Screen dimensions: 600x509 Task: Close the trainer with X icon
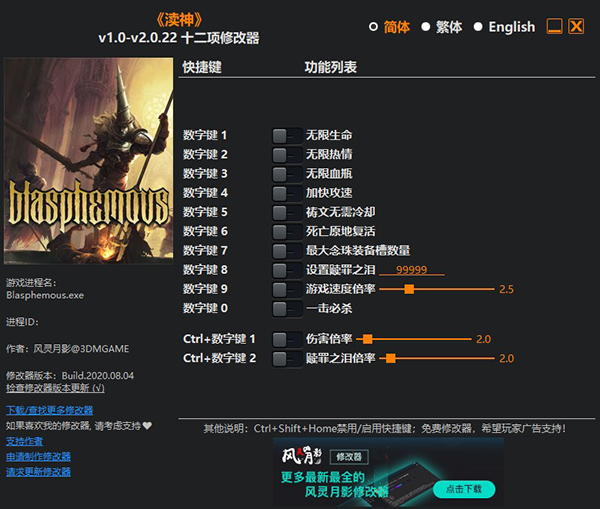576,26
